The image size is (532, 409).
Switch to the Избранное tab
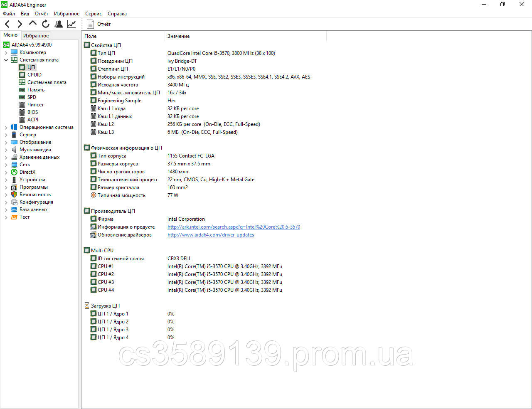(x=36, y=36)
